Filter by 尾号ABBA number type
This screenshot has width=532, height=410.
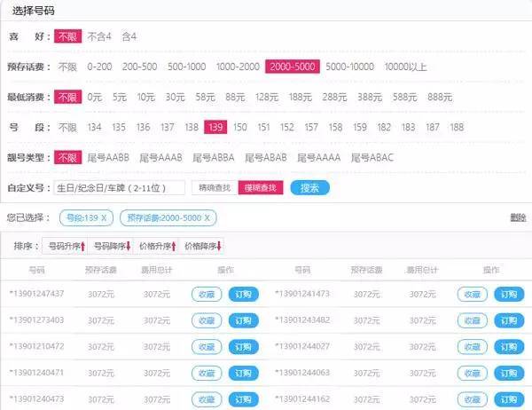click(x=214, y=158)
